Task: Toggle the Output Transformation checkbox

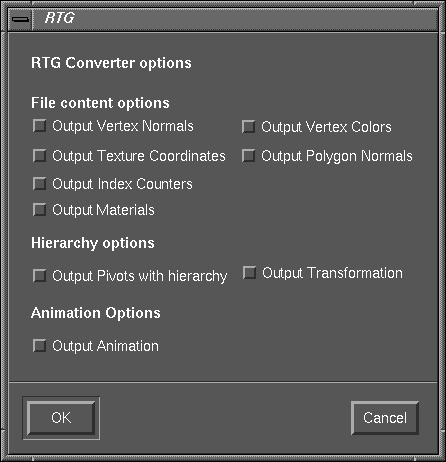Action: pos(250,273)
